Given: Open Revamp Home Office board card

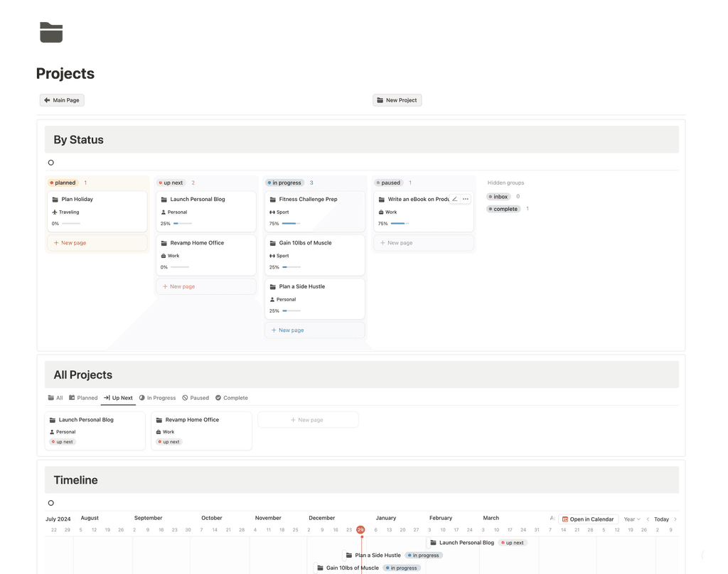Looking at the screenshot, I should pos(206,255).
